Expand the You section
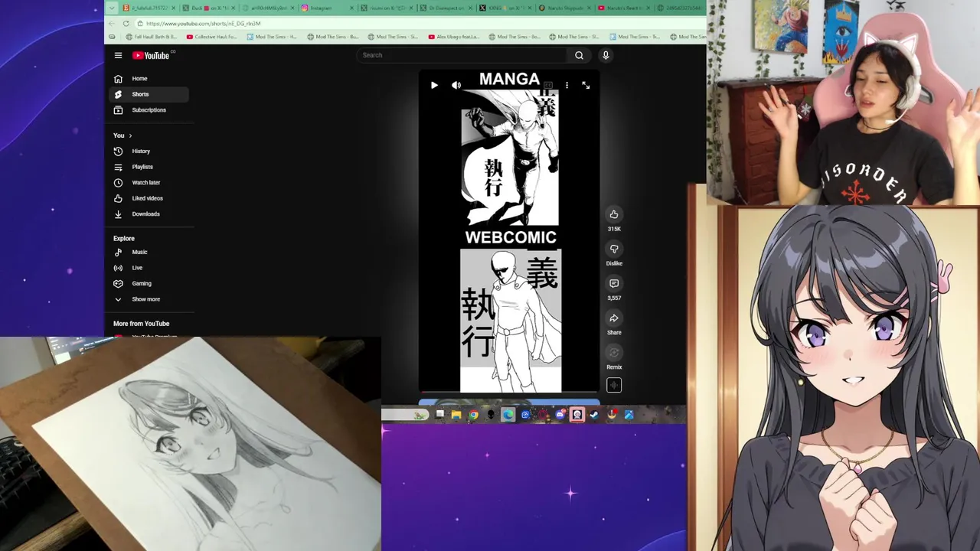 (122, 135)
